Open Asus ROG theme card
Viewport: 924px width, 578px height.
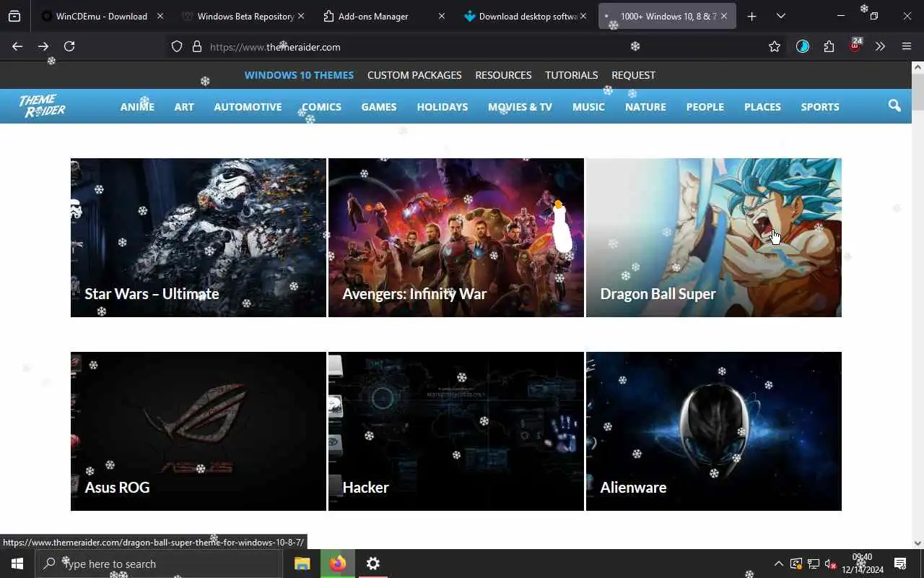coord(199,431)
